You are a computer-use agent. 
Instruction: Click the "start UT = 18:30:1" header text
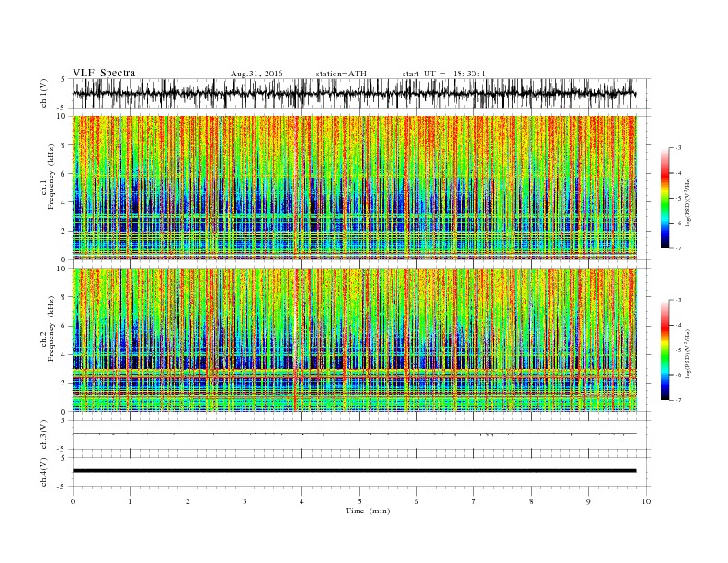[444, 74]
